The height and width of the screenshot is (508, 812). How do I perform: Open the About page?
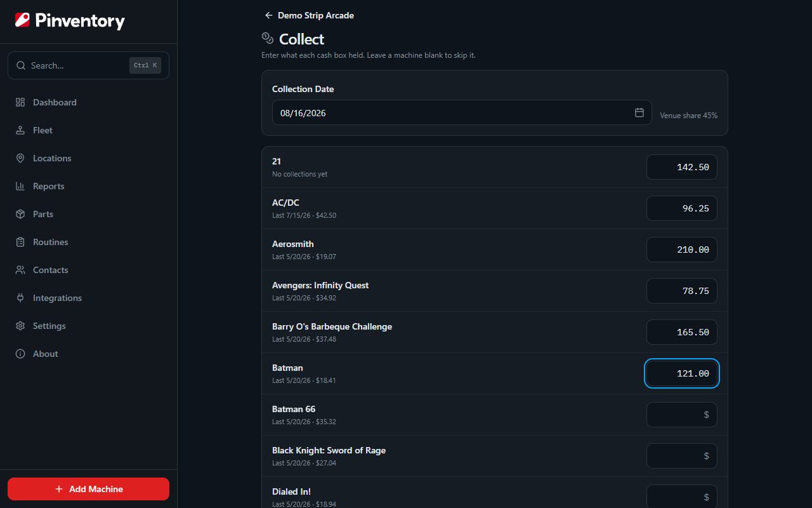[88, 354]
